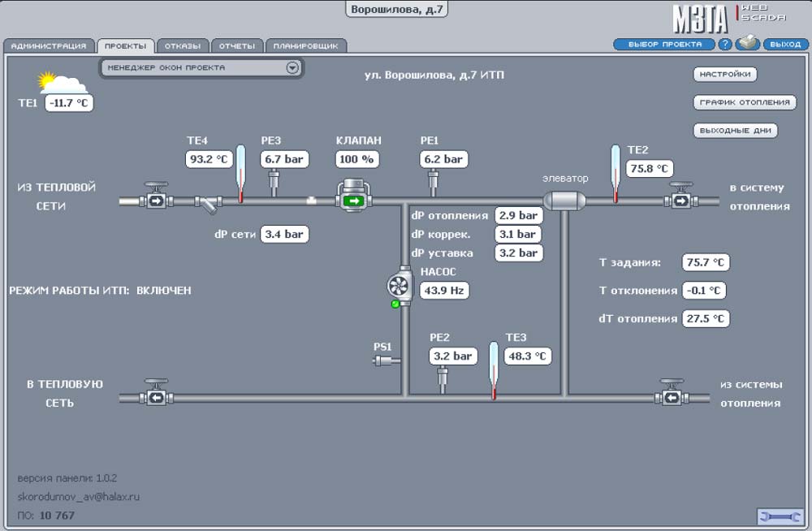
Task: Click the valve from heating system
Action: [672, 393]
